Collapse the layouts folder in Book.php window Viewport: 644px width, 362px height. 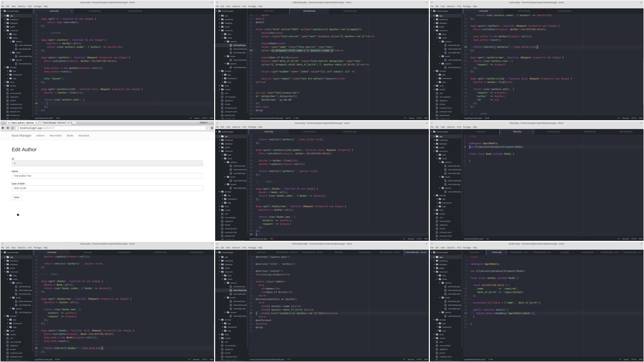446,188
